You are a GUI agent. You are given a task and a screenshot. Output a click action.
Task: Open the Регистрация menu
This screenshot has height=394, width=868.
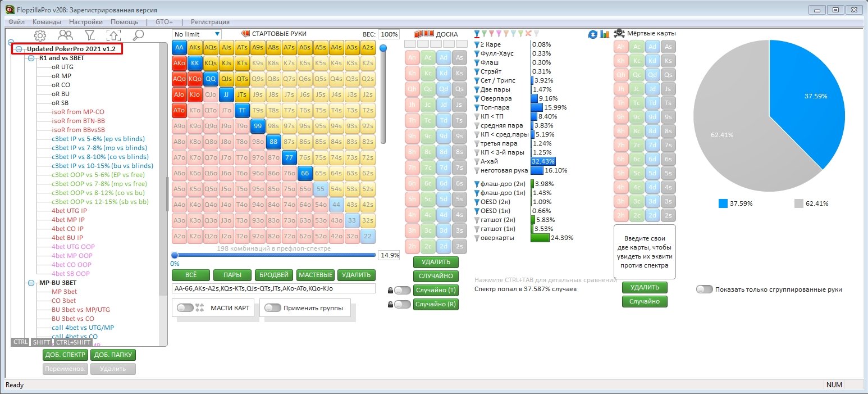coord(210,22)
